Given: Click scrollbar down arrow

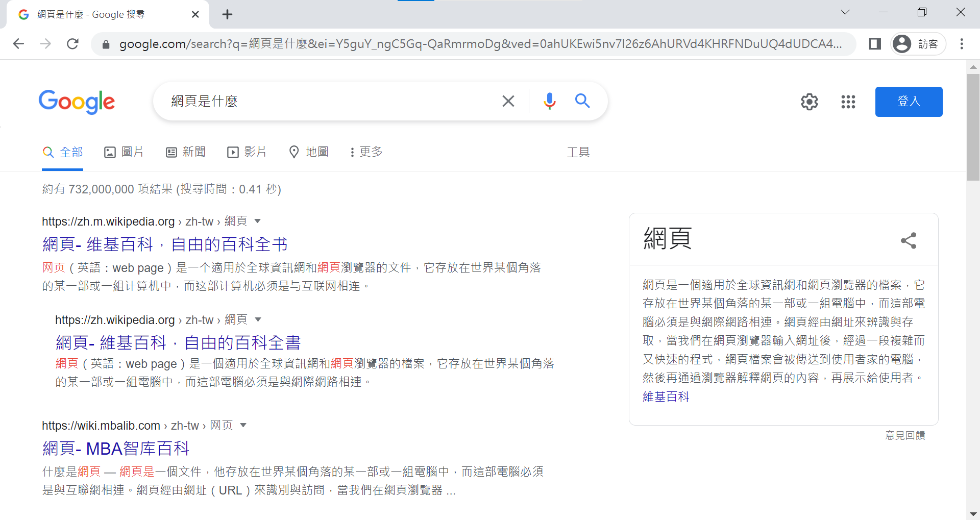Looking at the screenshot, I should coord(973,514).
